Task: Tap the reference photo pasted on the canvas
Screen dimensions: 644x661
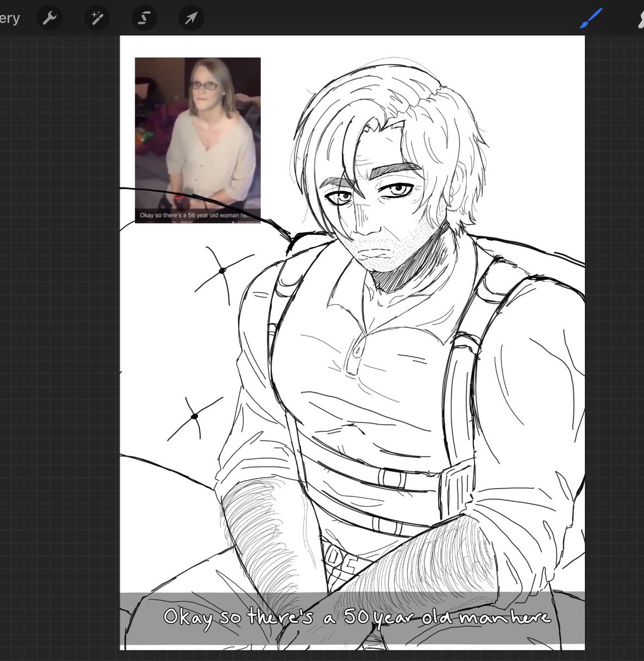Action: (x=198, y=138)
